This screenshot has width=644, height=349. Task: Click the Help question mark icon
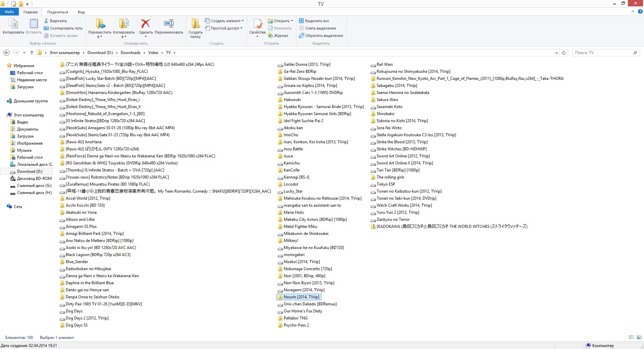[x=640, y=11]
